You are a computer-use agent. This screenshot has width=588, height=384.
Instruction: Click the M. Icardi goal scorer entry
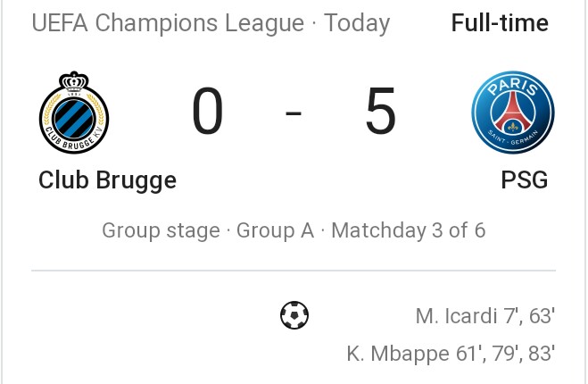click(455, 316)
